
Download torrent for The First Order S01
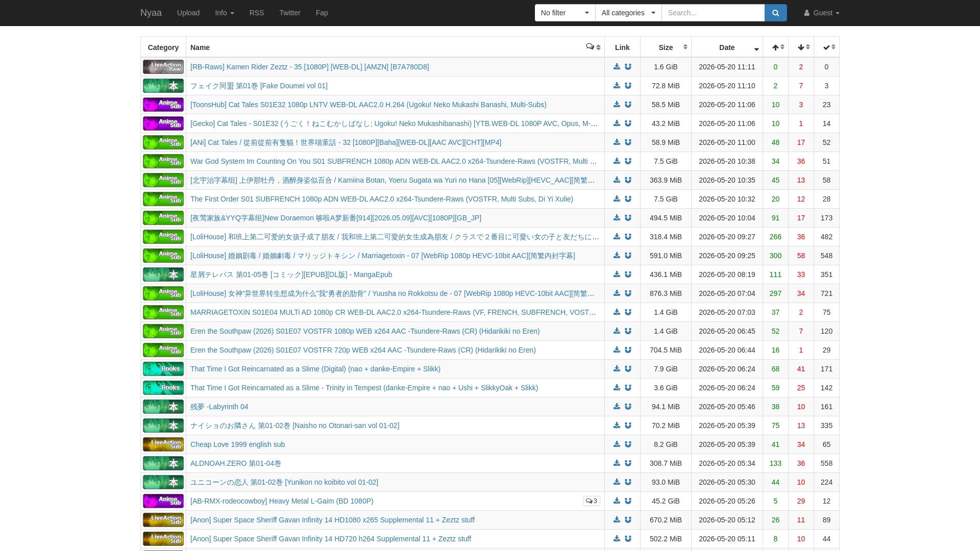point(617,199)
